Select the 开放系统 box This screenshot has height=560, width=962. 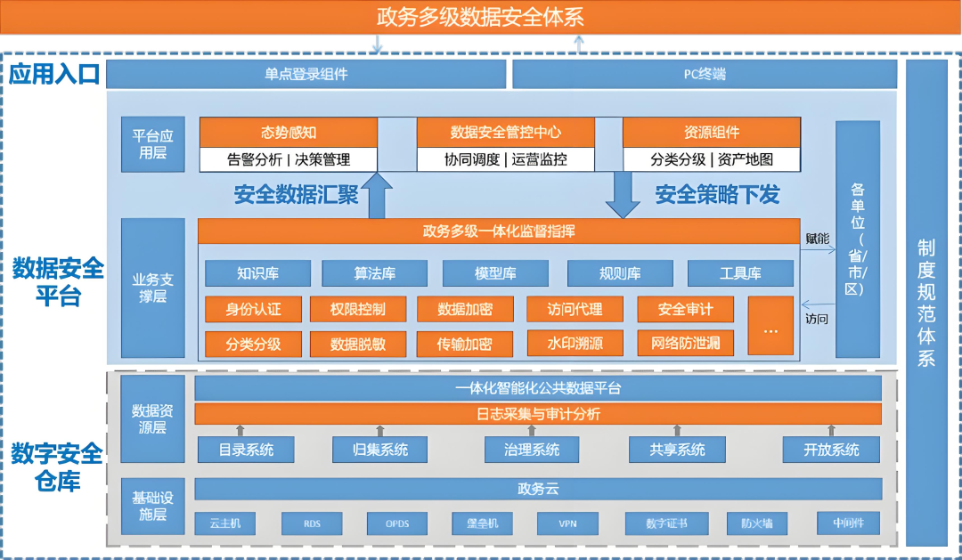[x=831, y=450]
